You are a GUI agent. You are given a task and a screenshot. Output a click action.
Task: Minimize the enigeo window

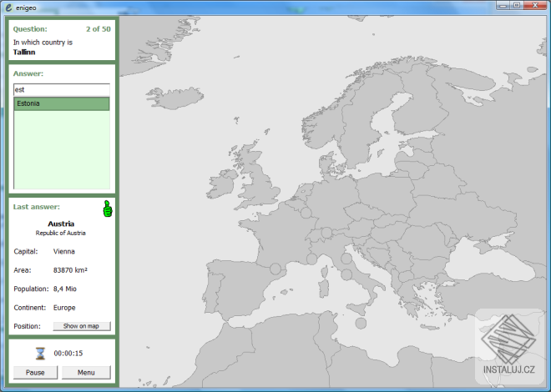503,5
